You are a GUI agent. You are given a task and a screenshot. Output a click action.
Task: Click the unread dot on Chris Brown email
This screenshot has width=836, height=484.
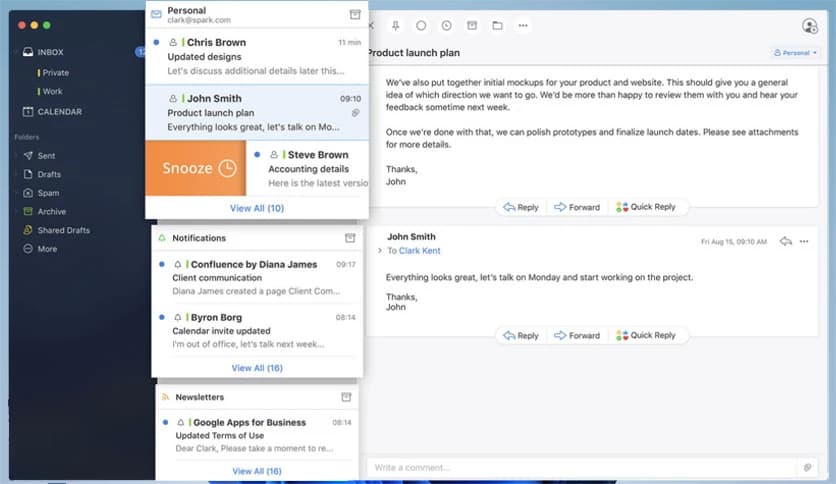tap(156, 42)
